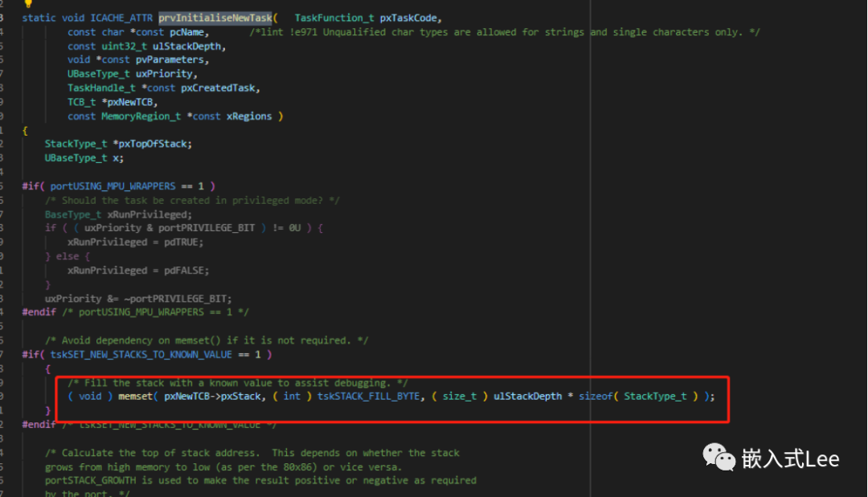Click the portSTACK_GROWTH comment line

click(260, 480)
